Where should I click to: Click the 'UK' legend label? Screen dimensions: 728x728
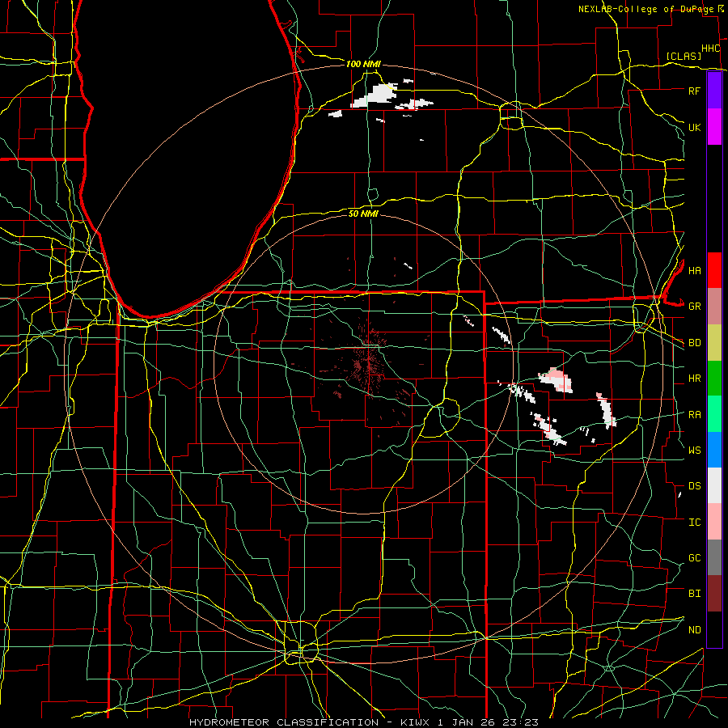coord(694,127)
